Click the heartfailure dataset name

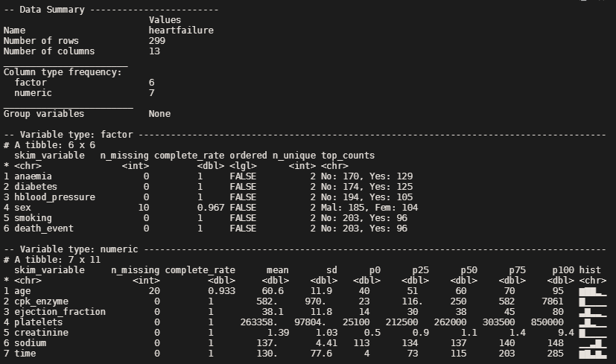tap(181, 30)
